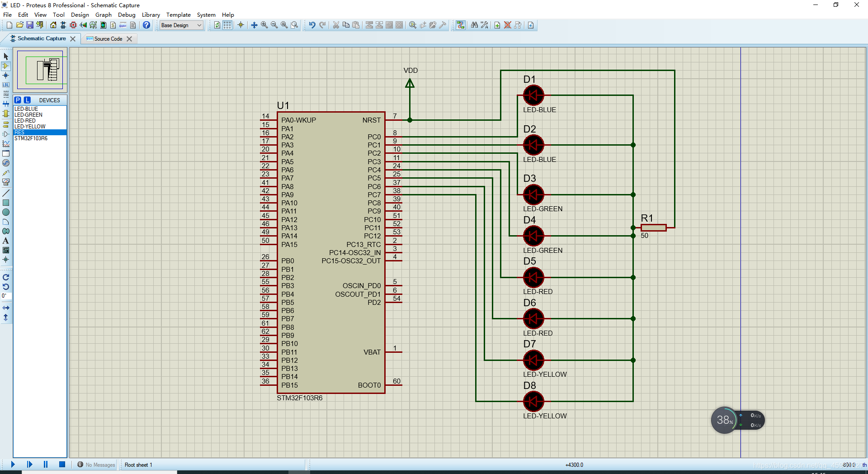Close the Source Code tab
Image resolution: width=868 pixels, height=474 pixels.
point(129,39)
